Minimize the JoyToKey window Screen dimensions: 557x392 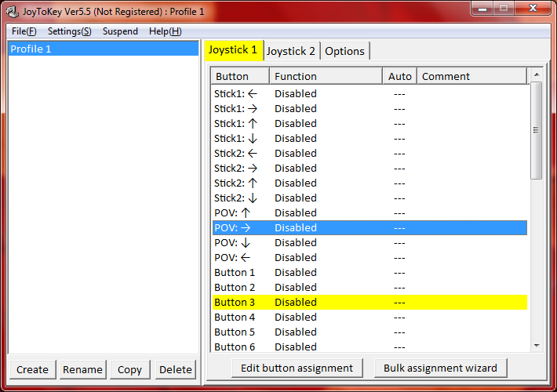(x=482, y=9)
